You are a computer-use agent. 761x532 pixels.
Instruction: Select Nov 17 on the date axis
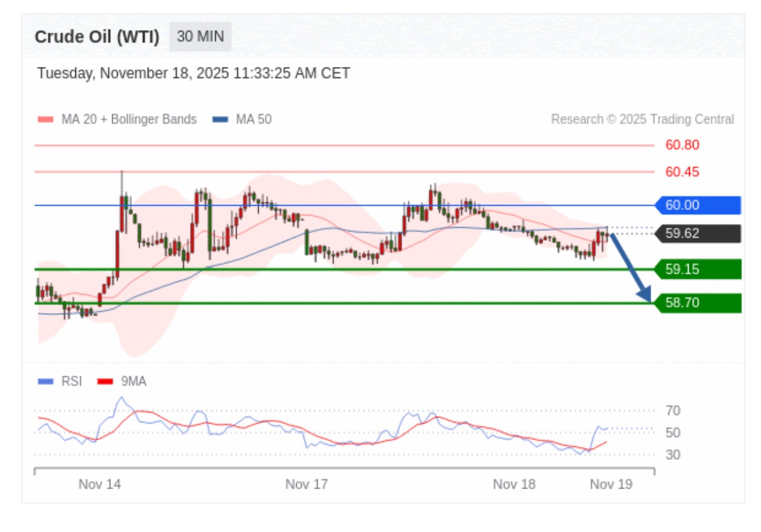click(306, 484)
